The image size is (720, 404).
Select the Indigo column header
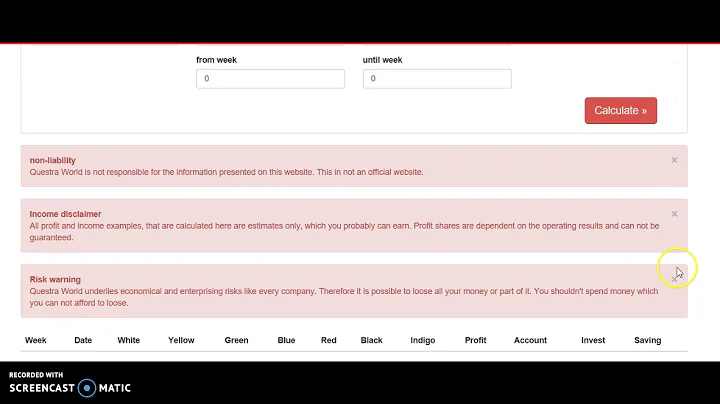click(x=423, y=340)
